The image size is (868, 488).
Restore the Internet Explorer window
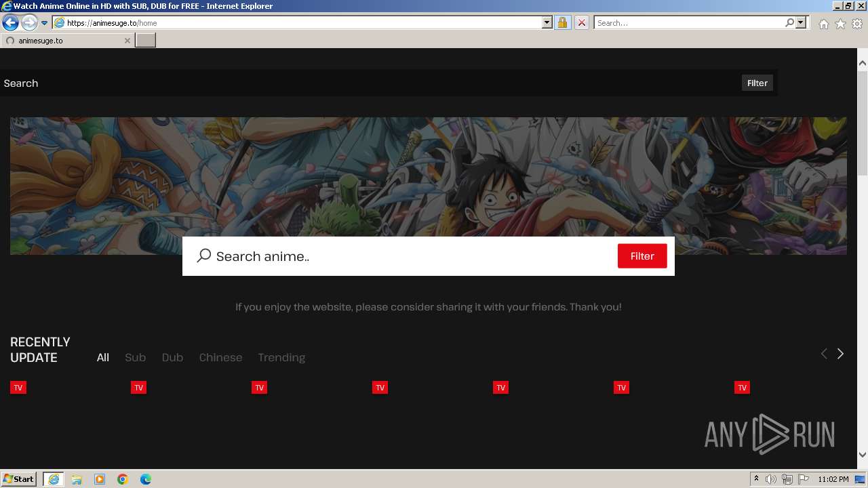coord(848,5)
